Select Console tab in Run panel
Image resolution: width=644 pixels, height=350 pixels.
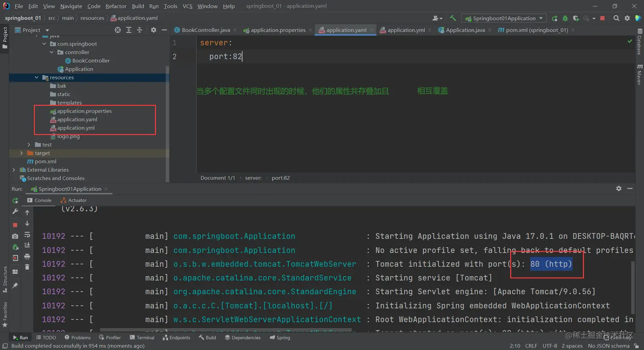pos(39,200)
